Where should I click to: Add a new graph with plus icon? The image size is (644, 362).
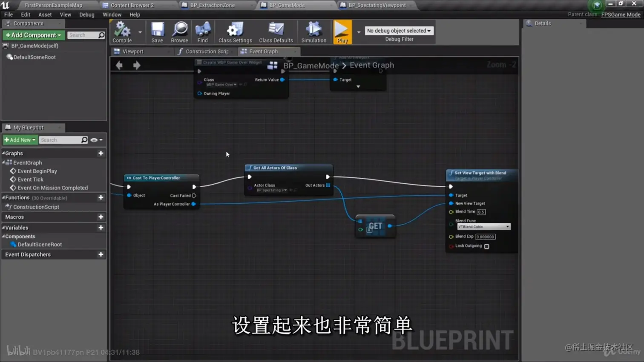pos(101,153)
